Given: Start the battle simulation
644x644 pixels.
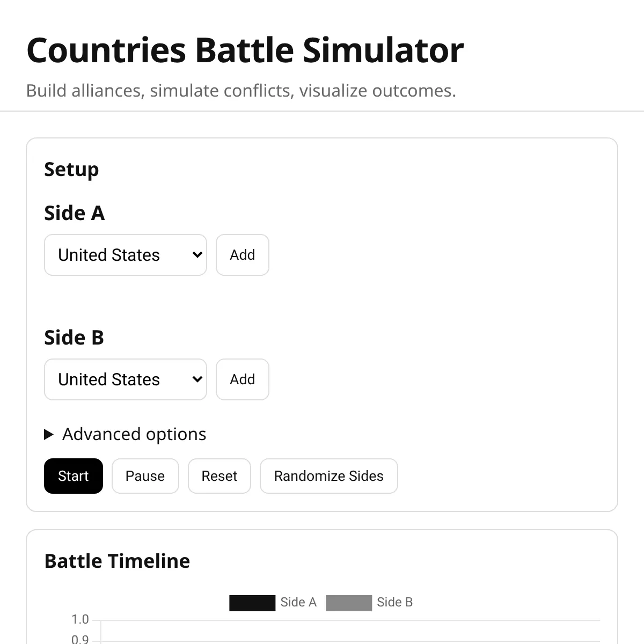Looking at the screenshot, I should [x=73, y=476].
